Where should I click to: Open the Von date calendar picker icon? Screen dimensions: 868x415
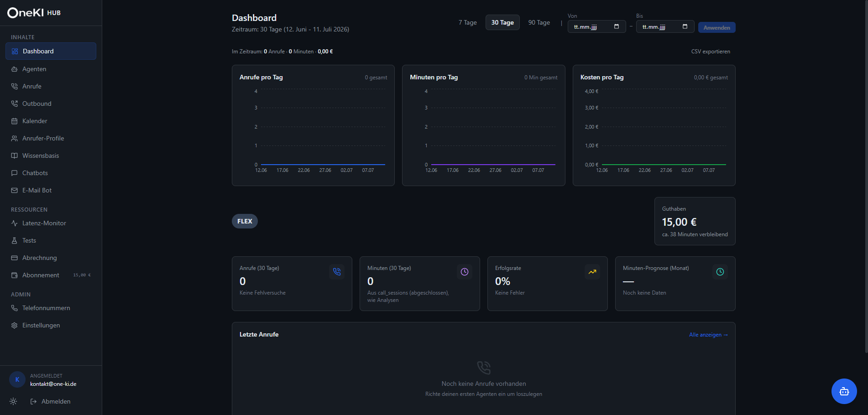617,26
